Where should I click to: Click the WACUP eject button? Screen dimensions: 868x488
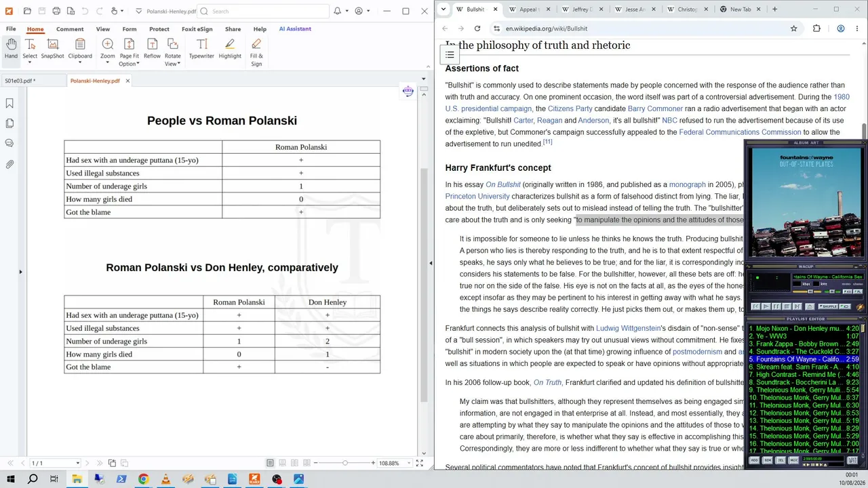810,306
